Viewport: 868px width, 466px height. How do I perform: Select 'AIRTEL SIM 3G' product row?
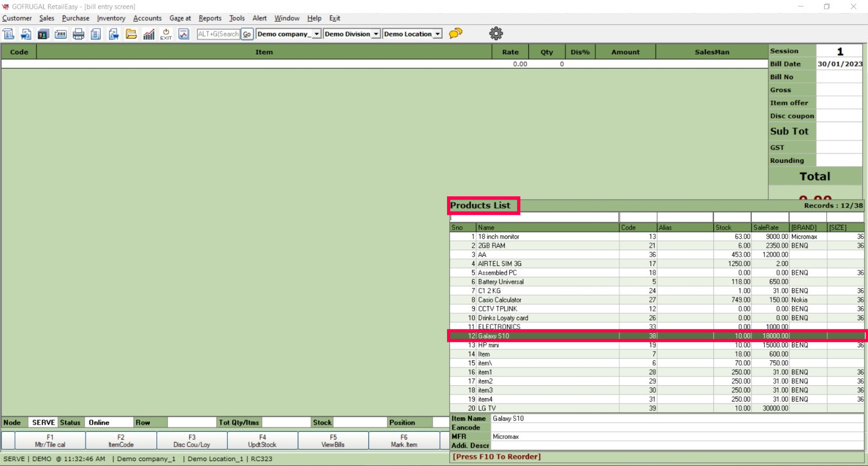[657, 264]
